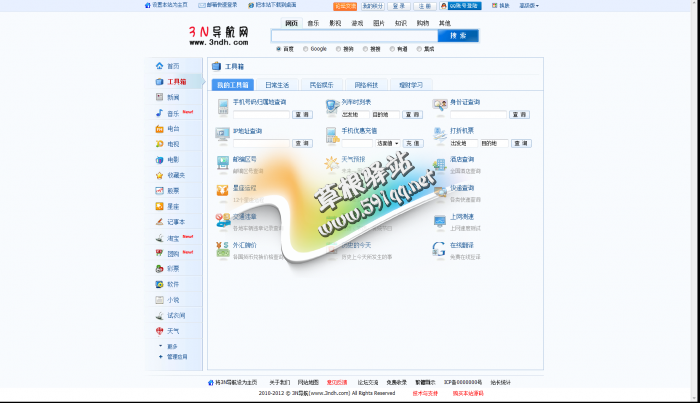Click the 邮编区号 tool icon
This screenshot has width=700, height=403.
coord(222,163)
